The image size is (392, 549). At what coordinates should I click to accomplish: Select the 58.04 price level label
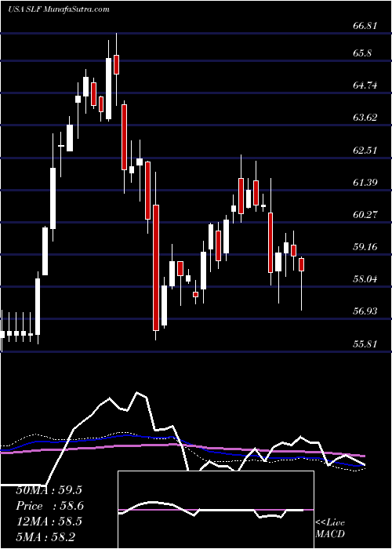point(365,279)
